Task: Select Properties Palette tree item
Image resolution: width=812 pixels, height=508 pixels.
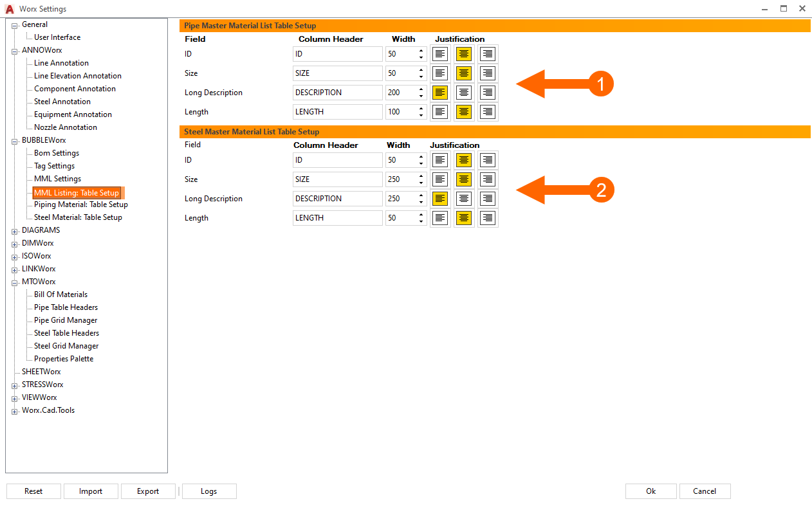Action: 64,359
